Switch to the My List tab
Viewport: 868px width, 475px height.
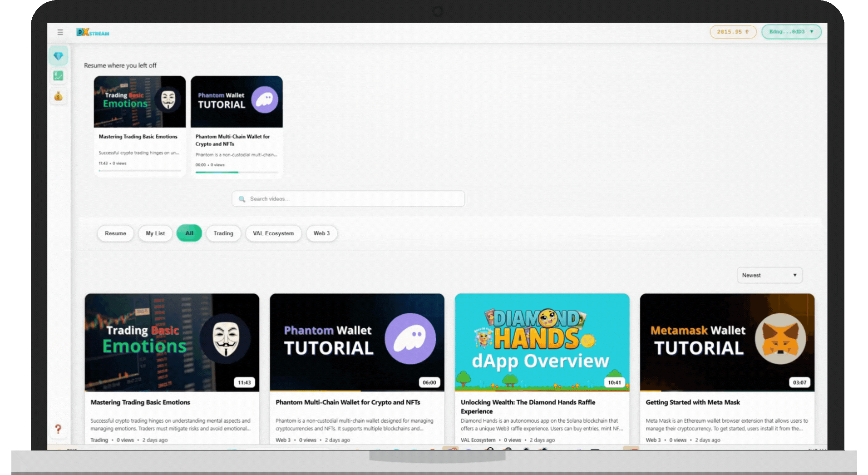pyautogui.click(x=155, y=233)
